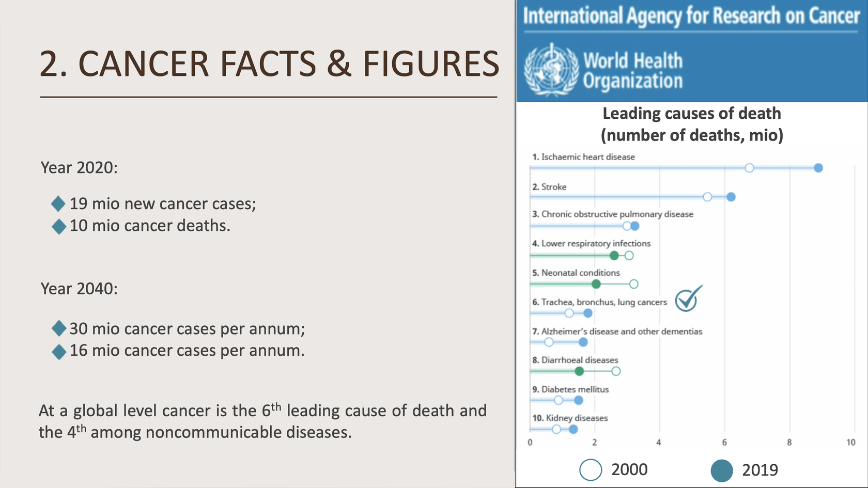The height and width of the screenshot is (488, 868).
Task: Select the '2019' legend label
Action: (760, 470)
